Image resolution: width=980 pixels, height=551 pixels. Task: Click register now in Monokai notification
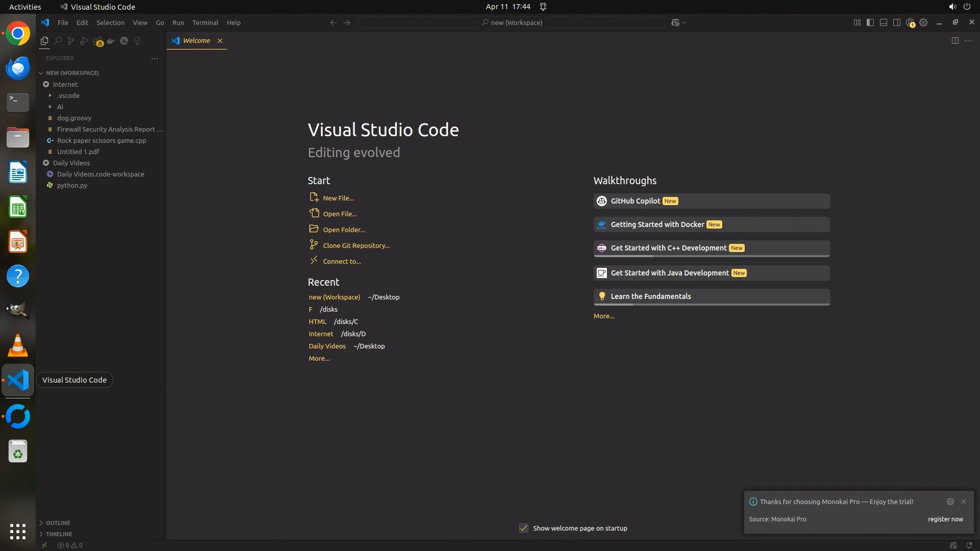point(945,519)
